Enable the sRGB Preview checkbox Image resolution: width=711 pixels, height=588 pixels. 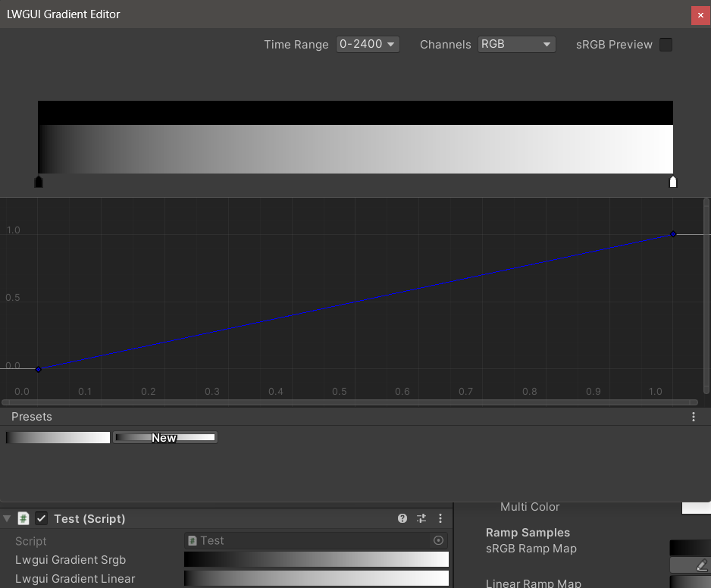pos(666,45)
